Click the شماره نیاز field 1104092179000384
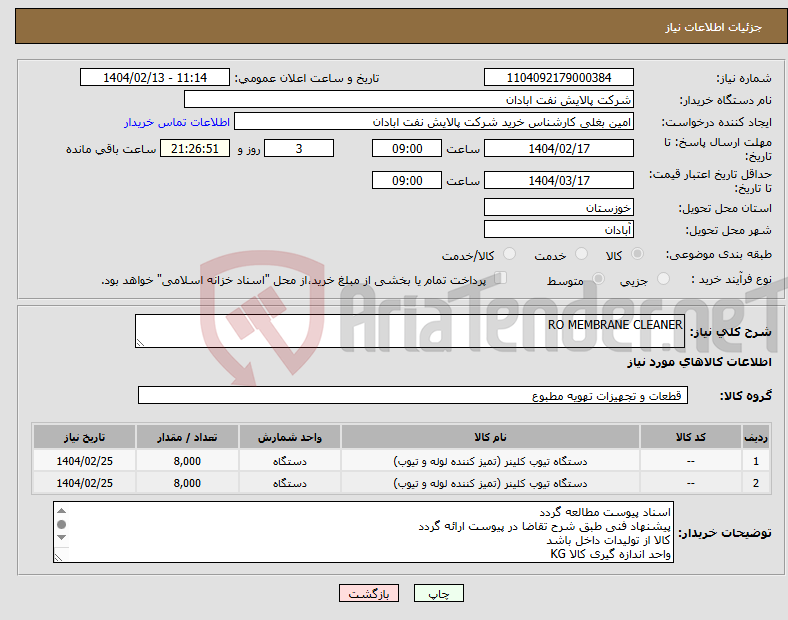The width and height of the screenshot is (788, 620). pyautogui.click(x=558, y=77)
